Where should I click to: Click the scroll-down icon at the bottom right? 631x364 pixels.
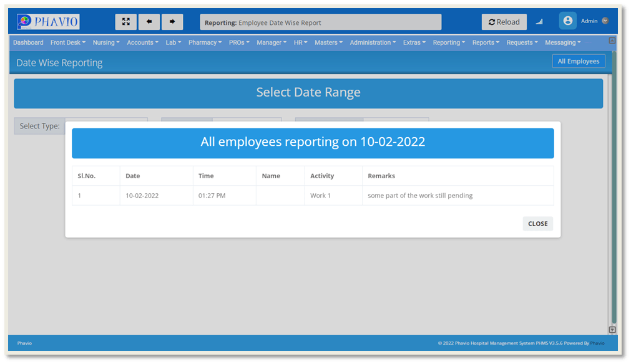click(612, 330)
